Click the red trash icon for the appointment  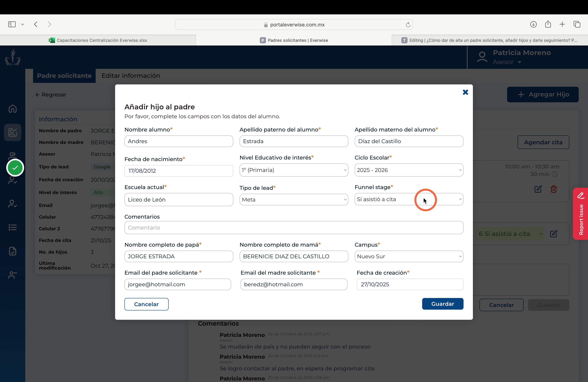[x=554, y=189]
